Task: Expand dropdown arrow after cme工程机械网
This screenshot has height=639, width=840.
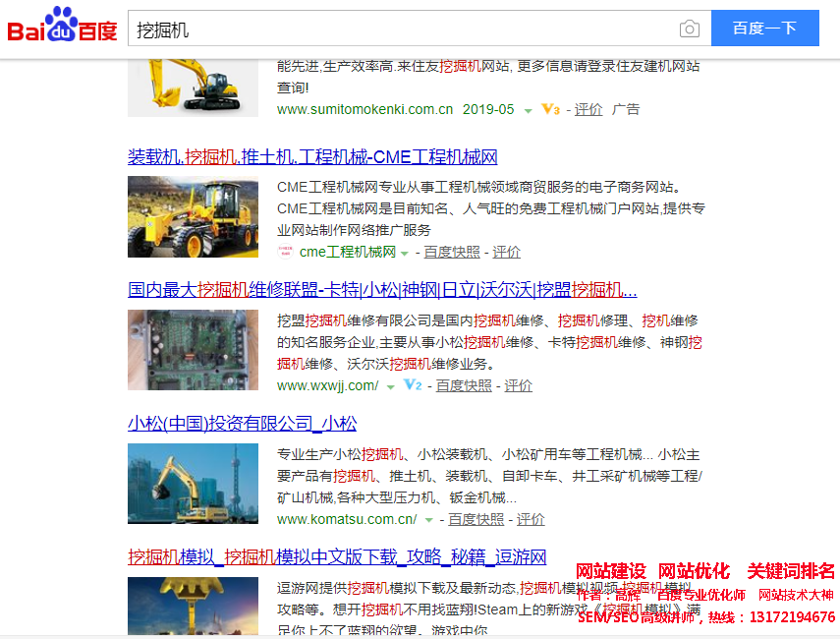Action: tap(405, 254)
